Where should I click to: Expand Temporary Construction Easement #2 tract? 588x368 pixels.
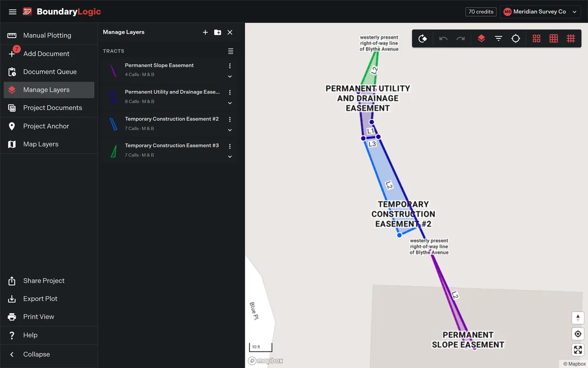point(230,130)
